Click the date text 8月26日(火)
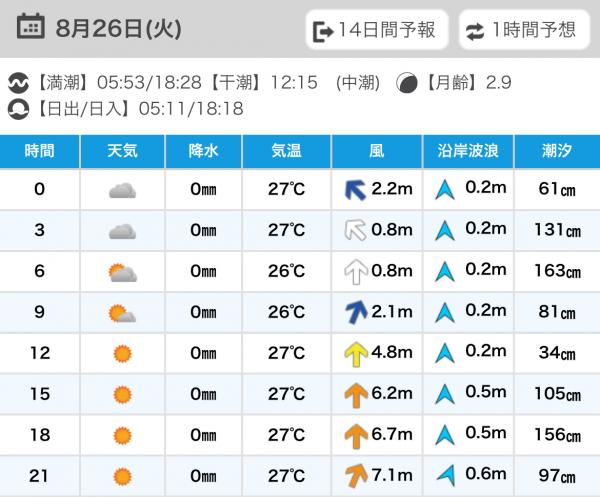Screen dimensions: 600x497 point(119,29)
